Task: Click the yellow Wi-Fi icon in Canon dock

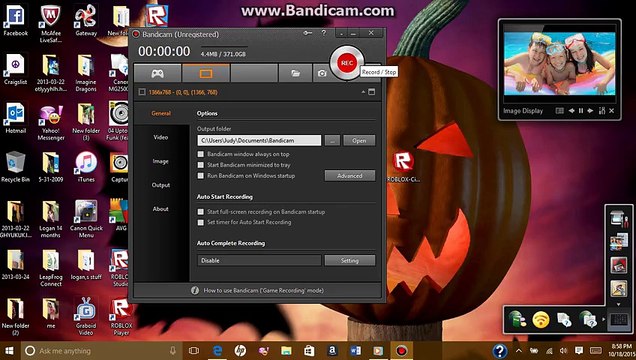Action: (x=541, y=320)
